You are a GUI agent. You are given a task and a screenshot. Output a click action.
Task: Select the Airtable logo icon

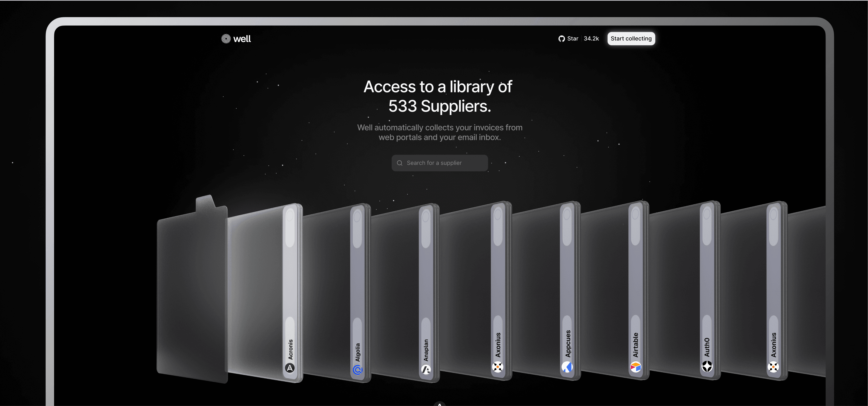pyautogui.click(x=636, y=367)
